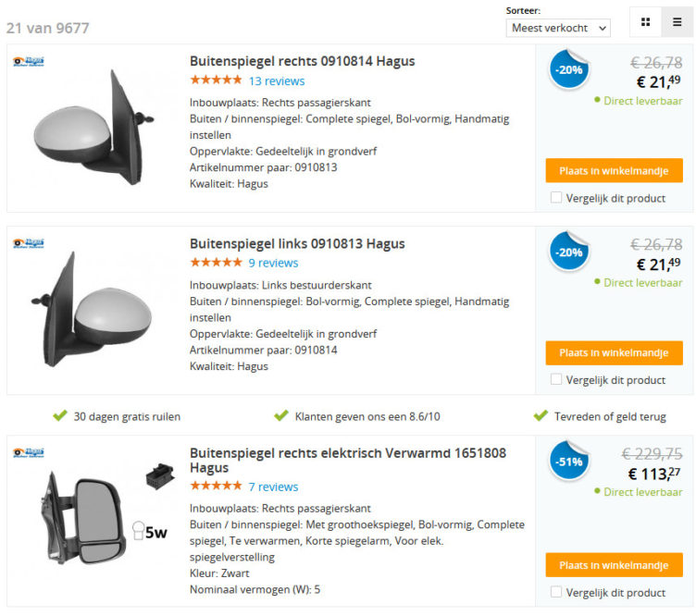This screenshot has width=696, height=616.
Task: Click the -51% discount badge
Action: (x=567, y=462)
